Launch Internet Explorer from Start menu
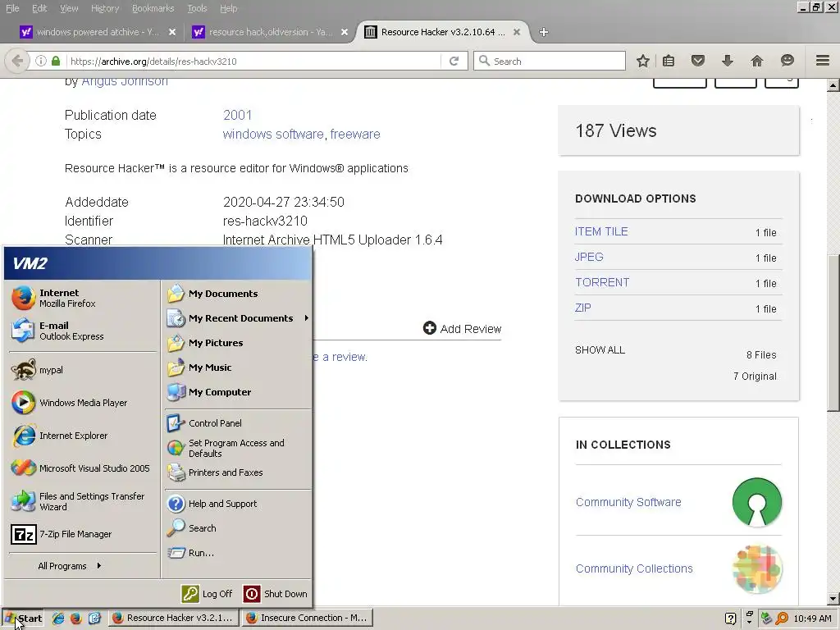The height and width of the screenshot is (630, 840). point(83,436)
